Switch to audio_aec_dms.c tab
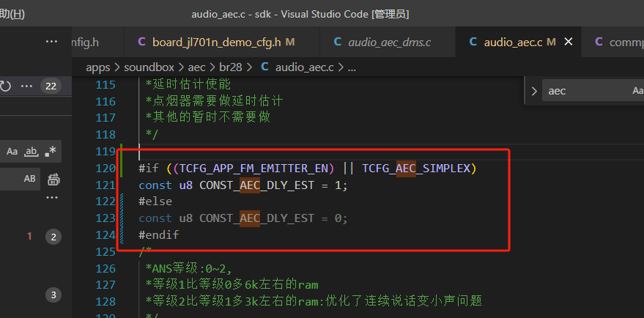The image size is (644, 318). coord(388,42)
